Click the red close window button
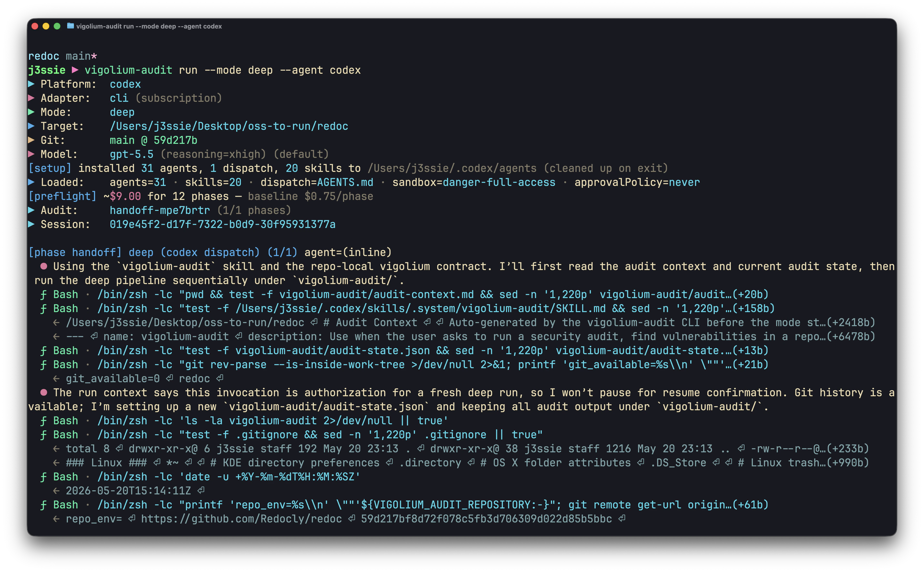Viewport: 924px width, 572px height. (x=35, y=26)
